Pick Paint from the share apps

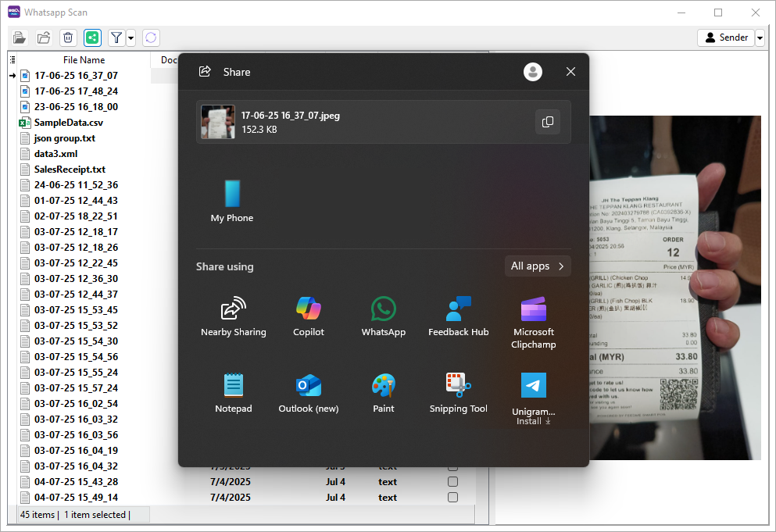point(383,393)
